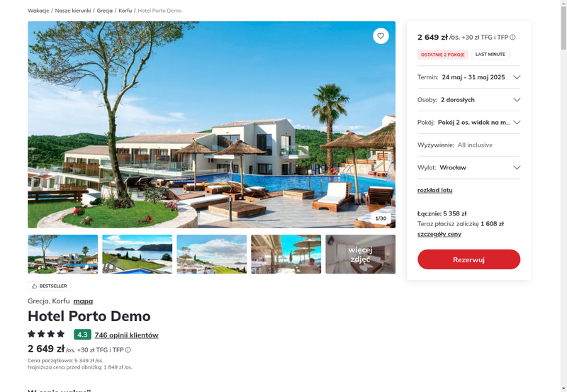Click the green 4.3 rating badge

(82, 335)
